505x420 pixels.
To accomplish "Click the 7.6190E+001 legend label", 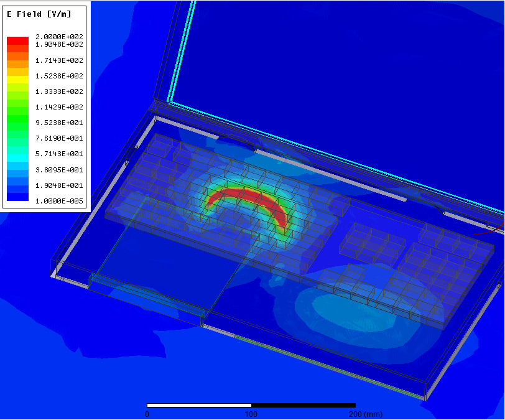I will pyautogui.click(x=59, y=138).
